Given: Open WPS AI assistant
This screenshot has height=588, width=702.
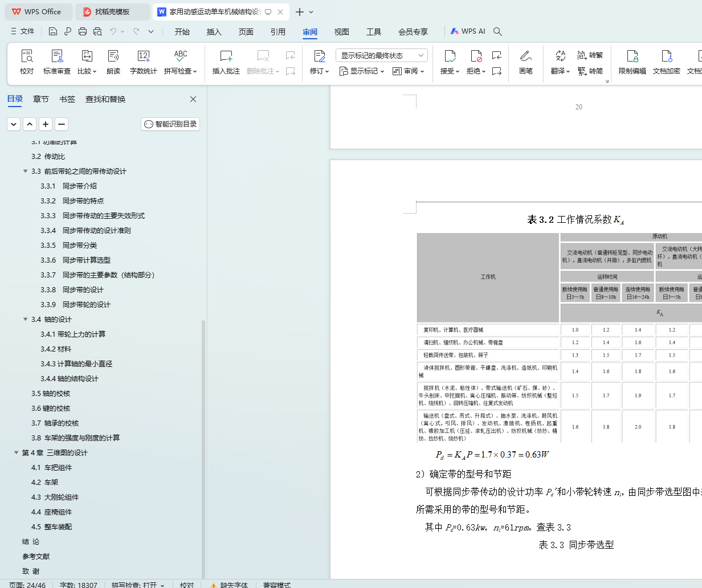Looking at the screenshot, I should (x=468, y=31).
